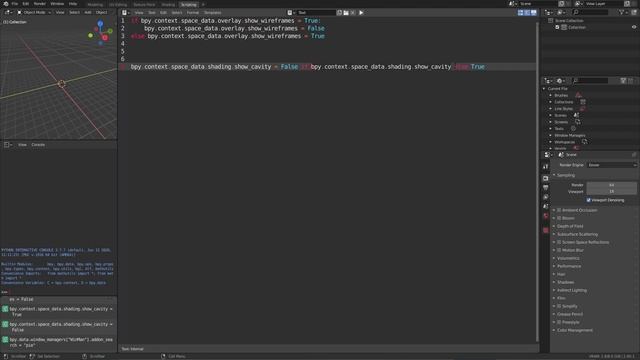Click the outliner editor type icon
640x360 pixels.
coord(549,13)
